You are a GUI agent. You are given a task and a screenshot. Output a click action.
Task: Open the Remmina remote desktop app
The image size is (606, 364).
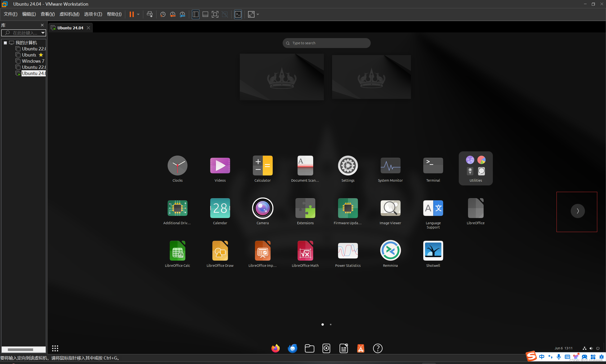[x=390, y=250]
